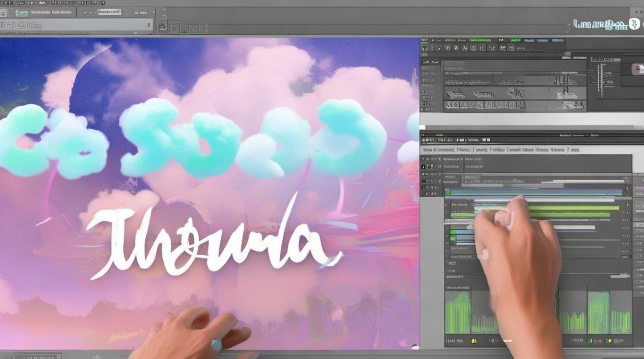The height and width of the screenshot is (359, 644).
Task: Select the first icon in upper panel toolbar row
Action: pyautogui.click(x=425, y=48)
